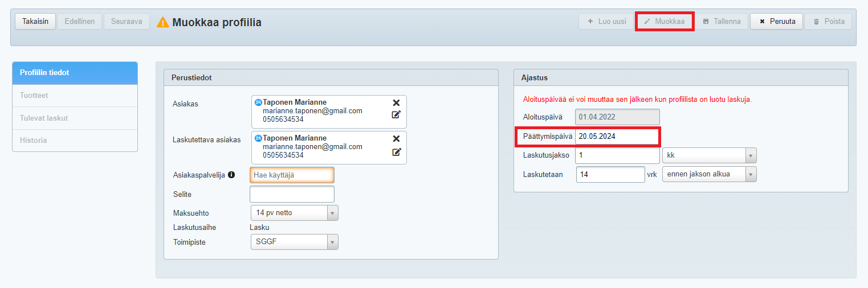Click the info icon beside Asiakaspalvelija
Image resolution: width=868 pixels, height=288 pixels.
[231, 175]
